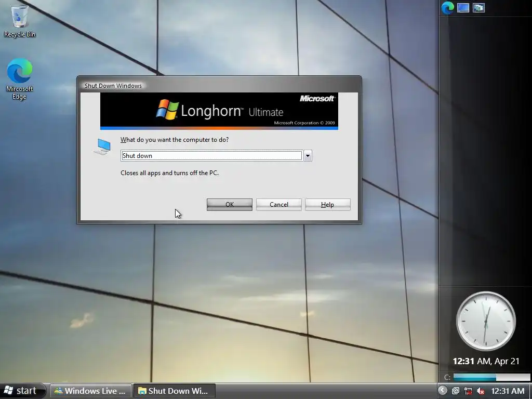The image size is (532, 399).
Task: Switch to the Windows Live taskbar button
Action: tap(91, 391)
